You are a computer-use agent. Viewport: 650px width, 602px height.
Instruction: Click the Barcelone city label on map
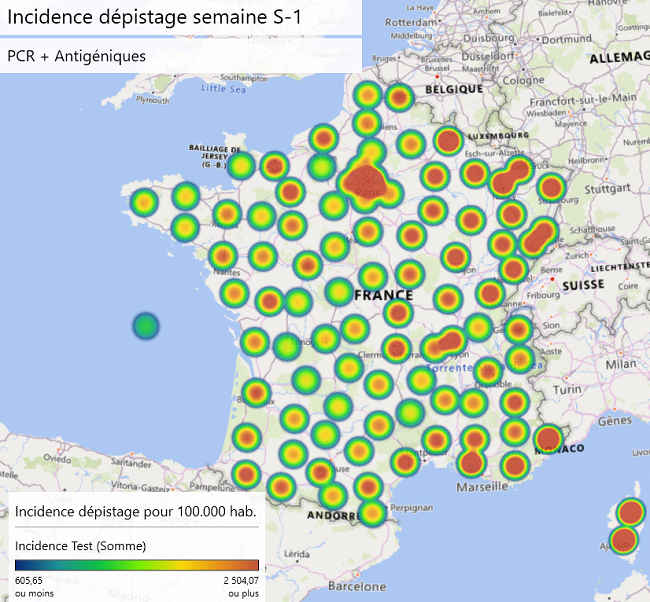(x=356, y=585)
